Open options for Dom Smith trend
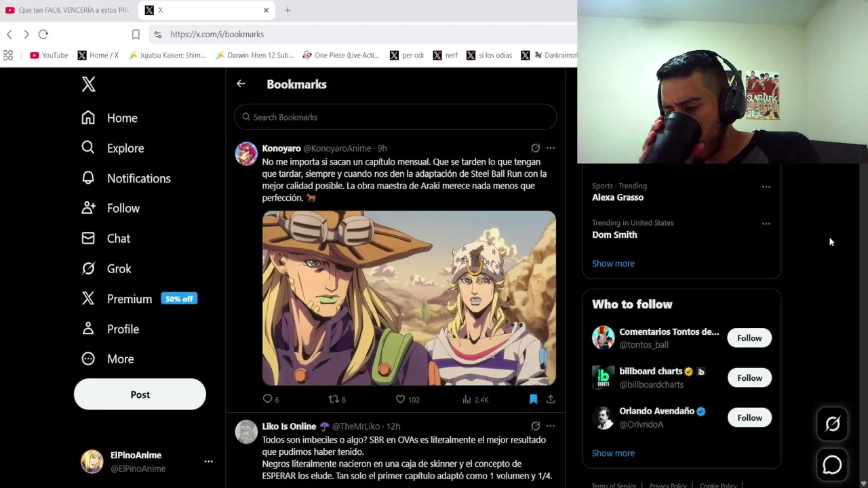Image resolution: width=868 pixels, height=488 pixels. point(766,224)
